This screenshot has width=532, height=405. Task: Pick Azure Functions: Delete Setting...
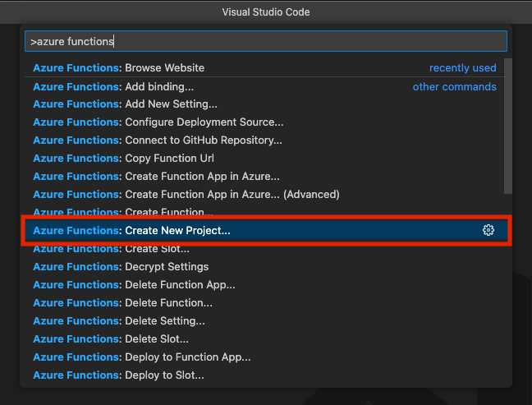coord(266,321)
